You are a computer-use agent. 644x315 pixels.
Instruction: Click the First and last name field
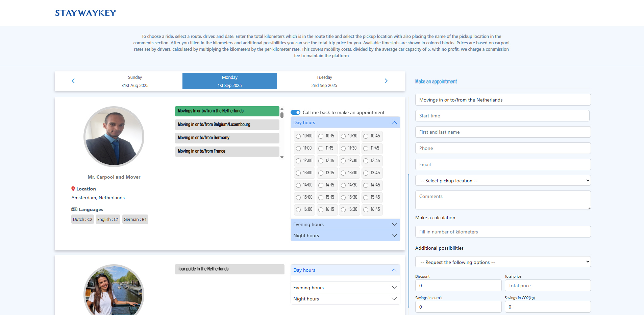(x=503, y=132)
